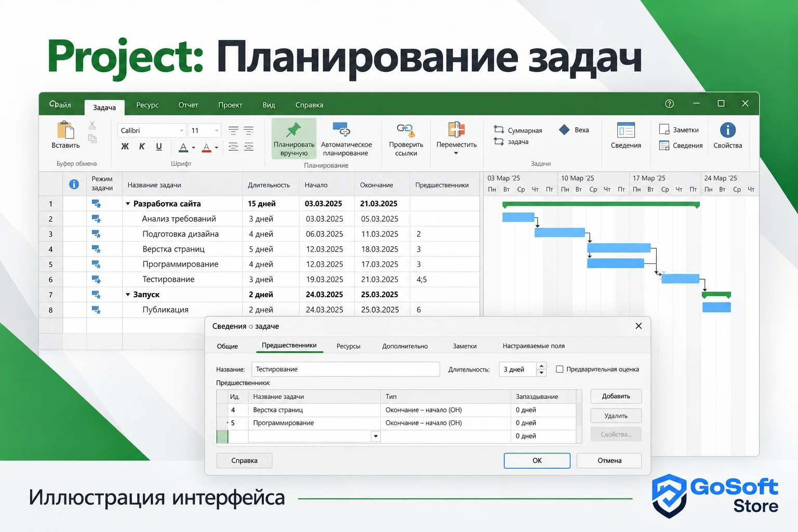Click the Длительность field showing 3 дней
This screenshot has height=532, width=798.
(517, 369)
